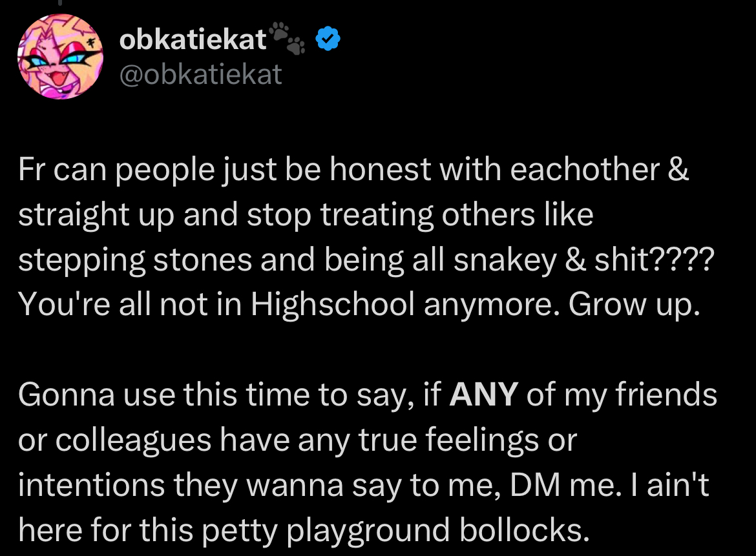The width and height of the screenshot is (756, 556).
Task: Click the line 'or colleagues have any true feelings'
Action: click(297, 440)
